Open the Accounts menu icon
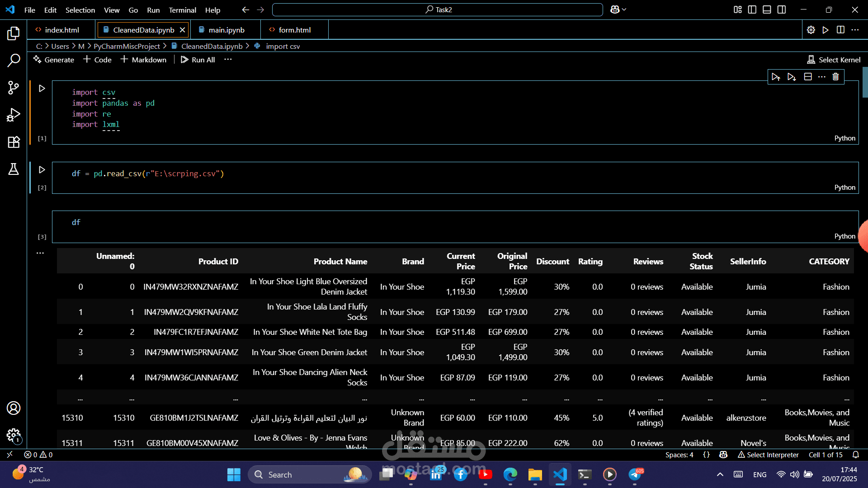This screenshot has height=488, width=868. pos(14,408)
